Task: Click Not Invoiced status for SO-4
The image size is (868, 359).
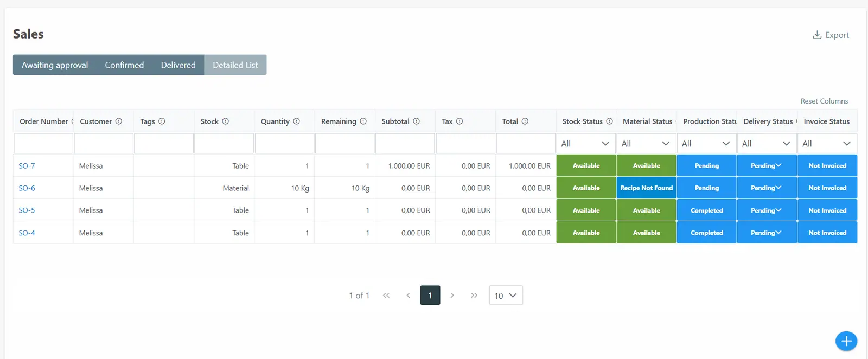Action: pyautogui.click(x=827, y=233)
